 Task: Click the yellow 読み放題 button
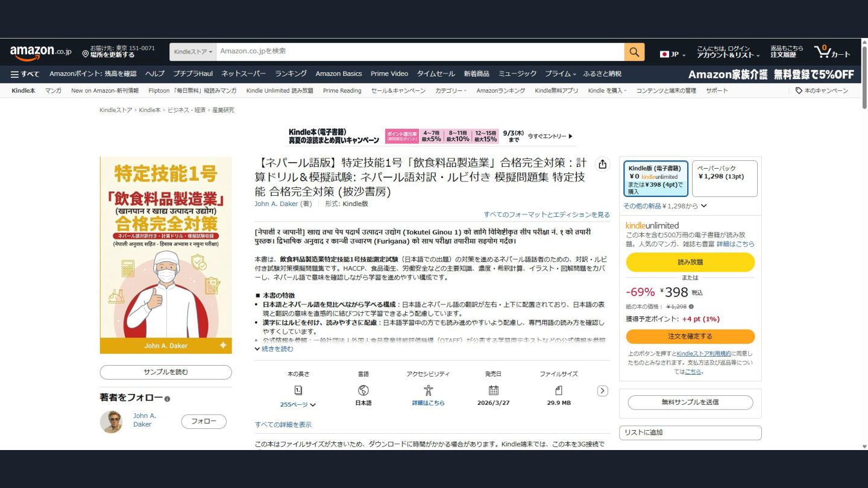[690, 262]
